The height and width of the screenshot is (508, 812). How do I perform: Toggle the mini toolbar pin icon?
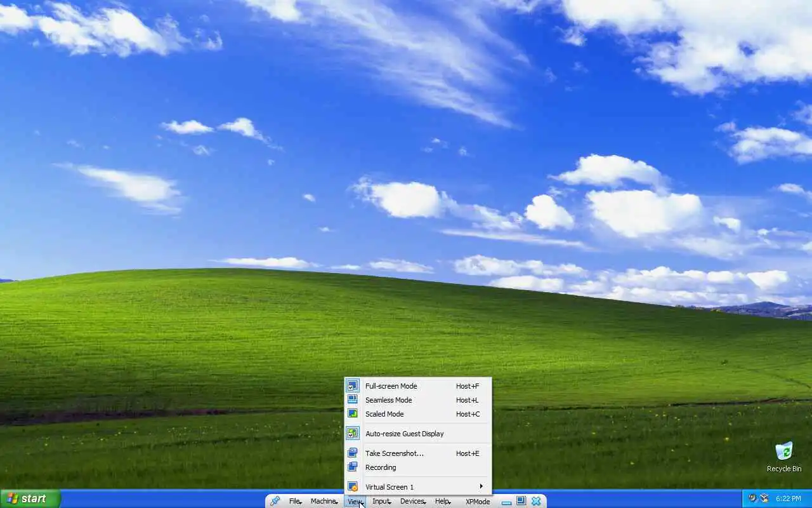pyautogui.click(x=275, y=501)
